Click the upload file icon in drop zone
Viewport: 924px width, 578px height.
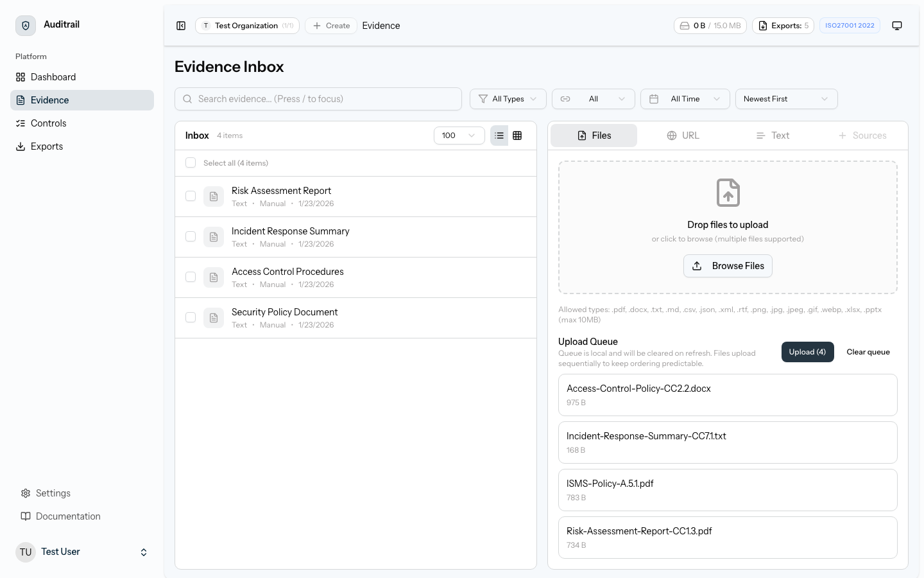click(x=728, y=193)
